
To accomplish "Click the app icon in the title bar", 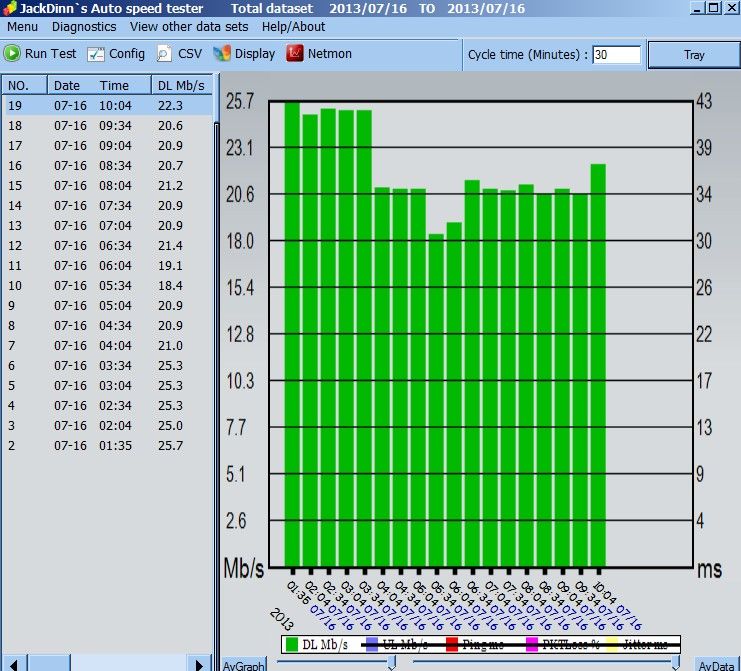I will 9,8.
